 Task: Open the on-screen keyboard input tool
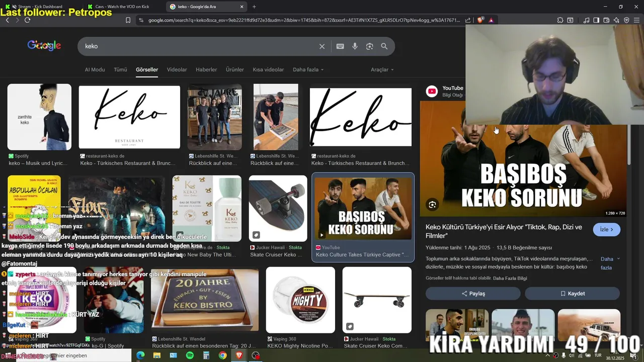coord(340,46)
